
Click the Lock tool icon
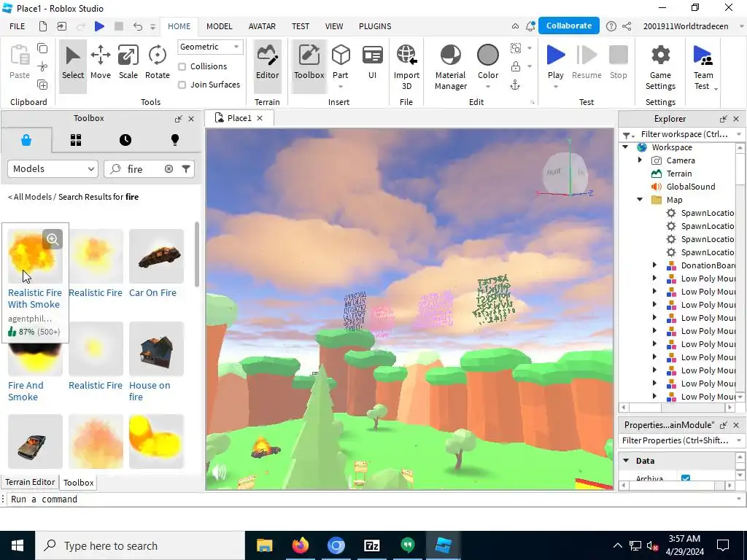point(516,66)
